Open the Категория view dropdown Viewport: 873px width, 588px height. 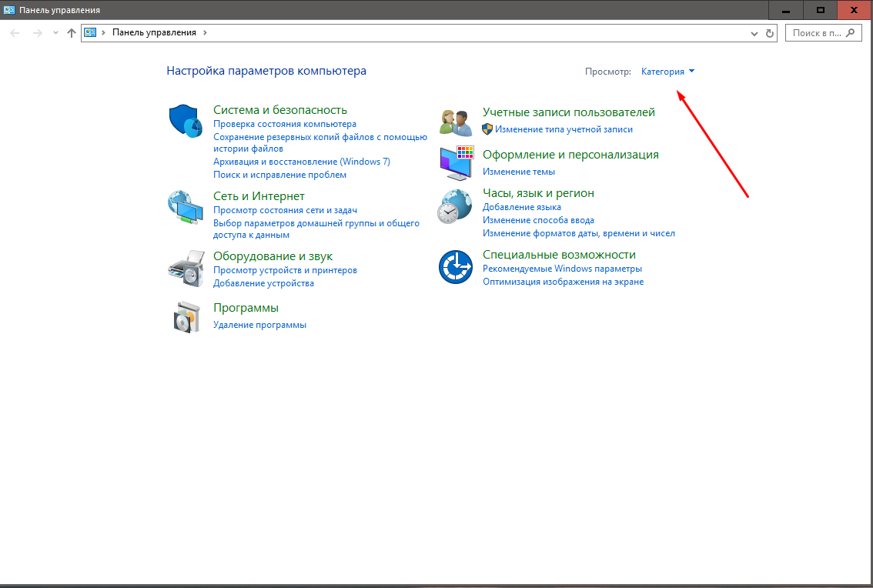(x=667, y=72)
